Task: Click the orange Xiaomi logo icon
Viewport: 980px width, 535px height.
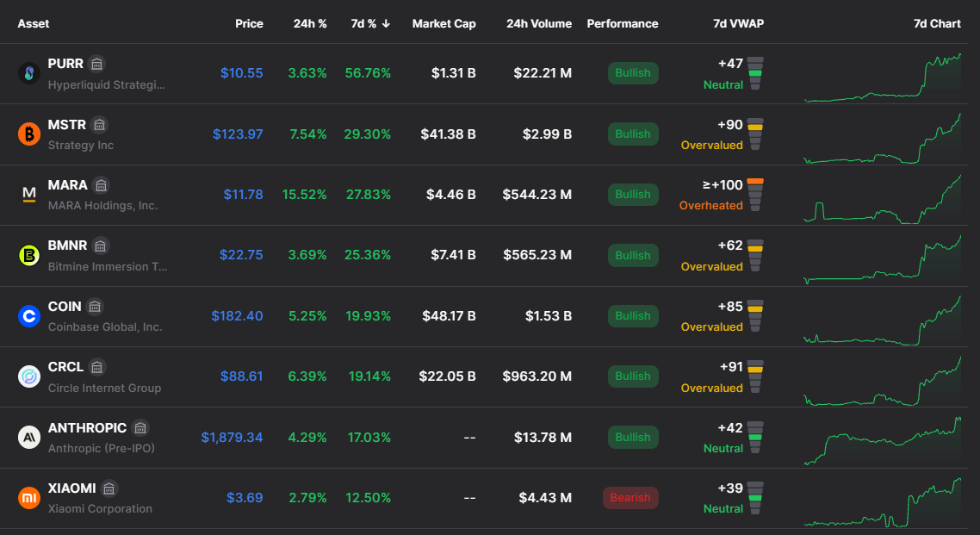Action: click(29, 498)
